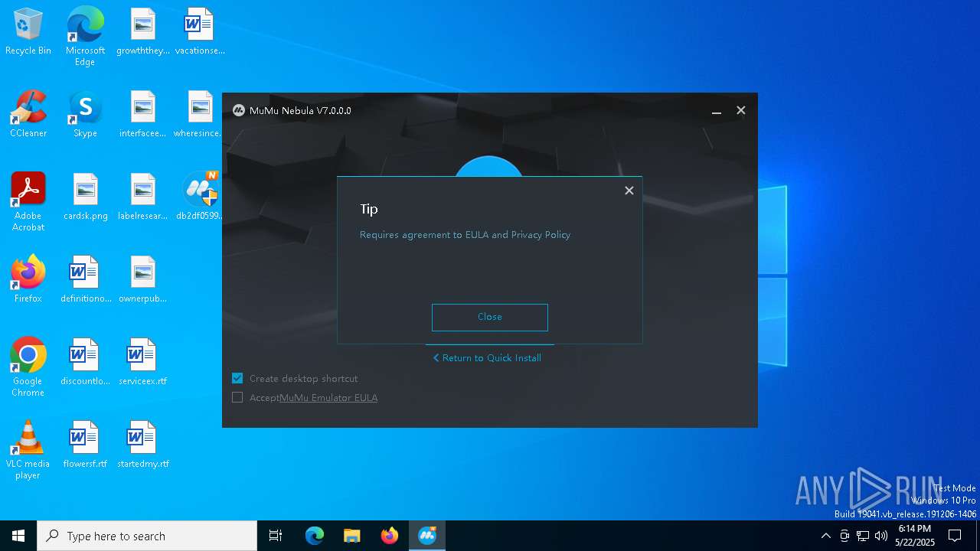Screen dimensions: 980x551
Task: Dismiss Tip dialog using X icon
Action: click(629, 191)
